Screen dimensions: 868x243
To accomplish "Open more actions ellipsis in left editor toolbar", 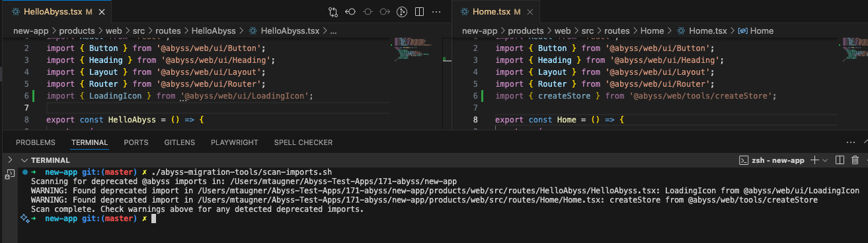I will [x=436, y=12].
